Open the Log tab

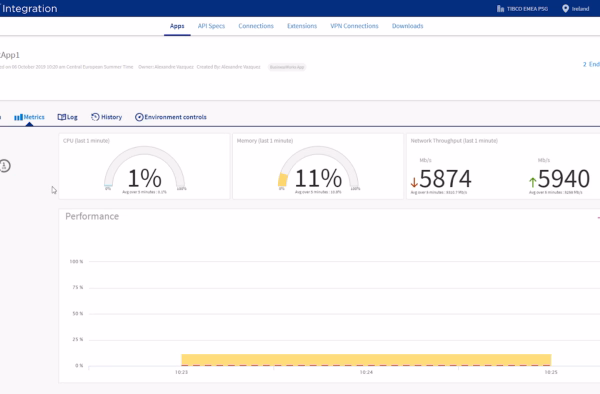coord(68,117)
